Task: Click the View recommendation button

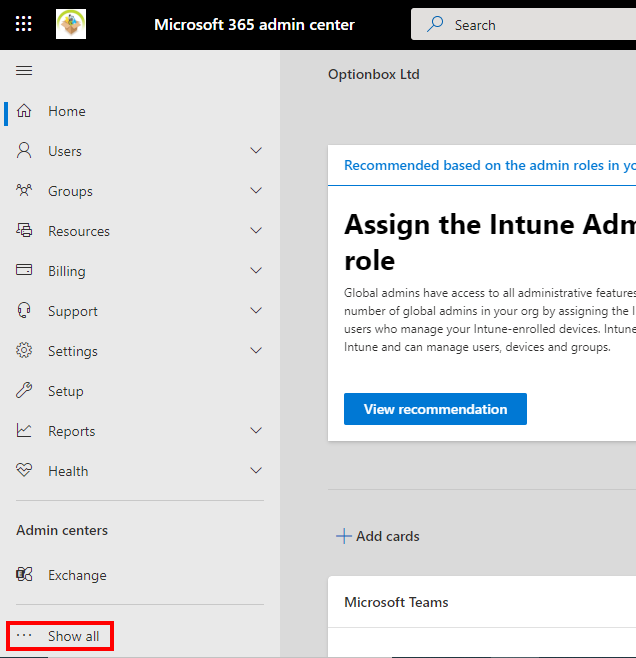Action: (435, 409)
